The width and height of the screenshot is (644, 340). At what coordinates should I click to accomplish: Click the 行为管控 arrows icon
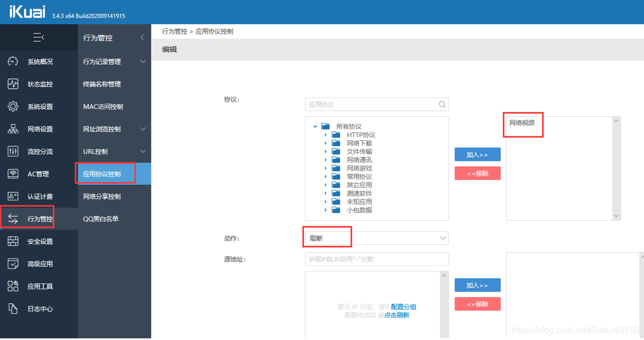pyautogui.click(x=13, y=219)
